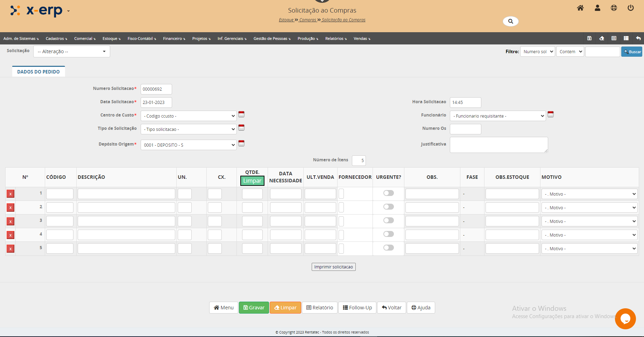Screen dimensions: 644x337
Task: Open the Funcionario requisitante dropdown
Action: pyautogui.click(x=497, y=116)
